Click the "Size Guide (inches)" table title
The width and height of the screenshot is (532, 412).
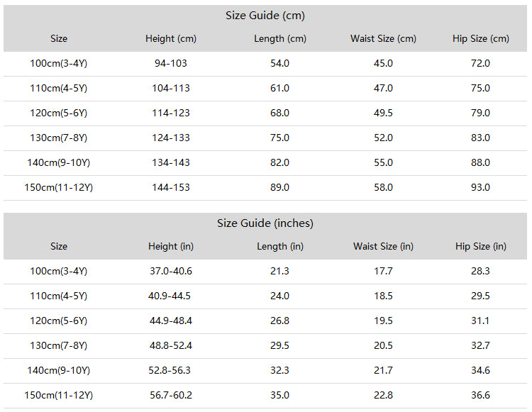[265, 223]
